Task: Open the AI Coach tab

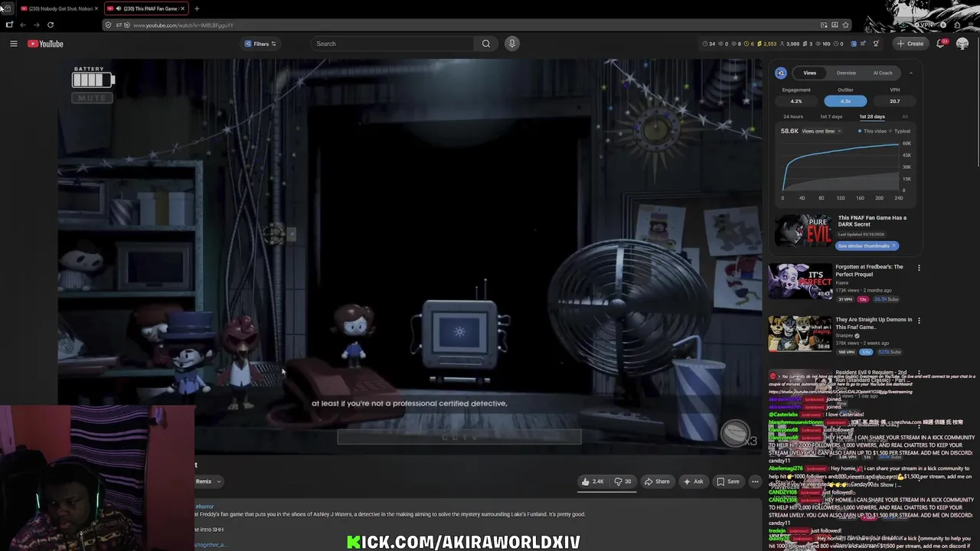Action: (x=883, y=73)
